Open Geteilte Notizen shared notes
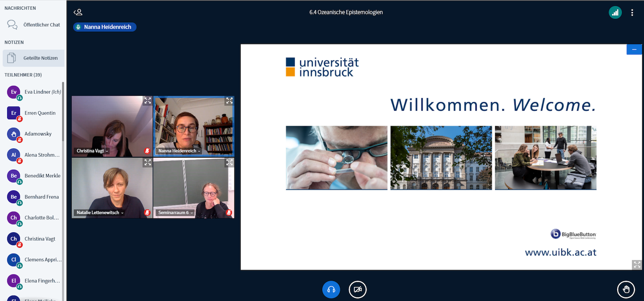 click(34, 58)
